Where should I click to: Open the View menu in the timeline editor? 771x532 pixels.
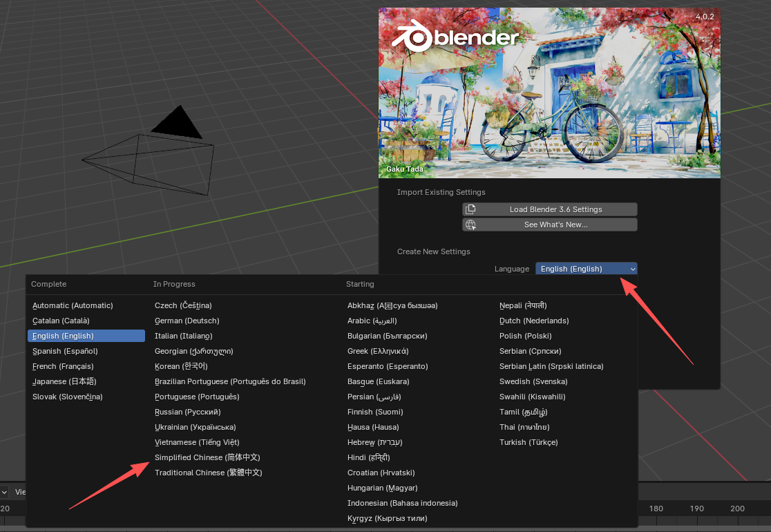pos(21,492)
